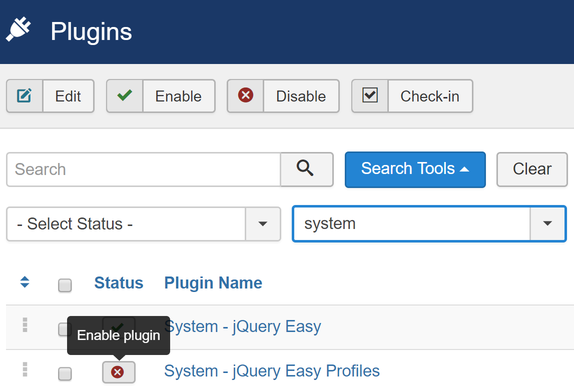This screenshot has height=388, width=574.
Task: Sort the table by Plugin Name
Action: [x=213, y=283]
